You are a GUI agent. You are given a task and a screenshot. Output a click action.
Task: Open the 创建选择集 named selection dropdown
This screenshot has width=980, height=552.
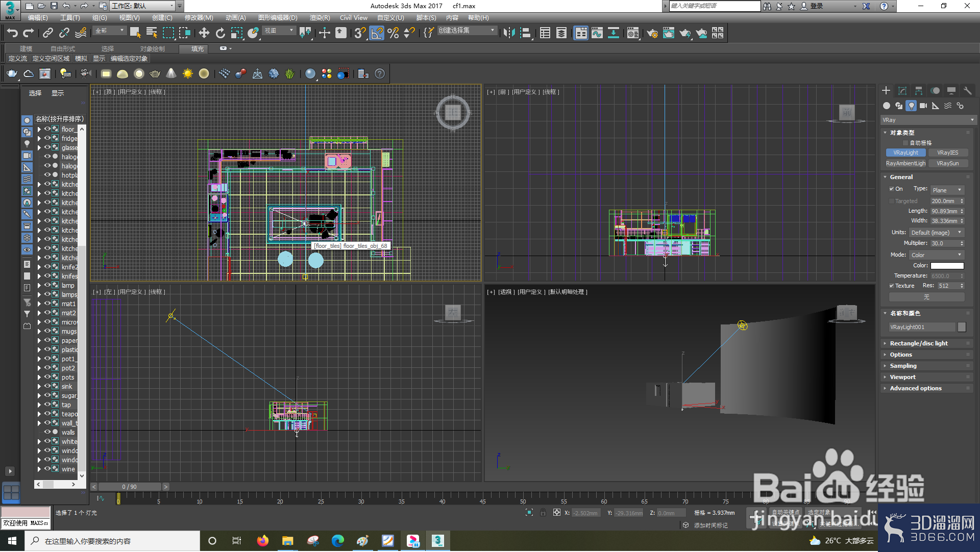click(x=467, y=31)
